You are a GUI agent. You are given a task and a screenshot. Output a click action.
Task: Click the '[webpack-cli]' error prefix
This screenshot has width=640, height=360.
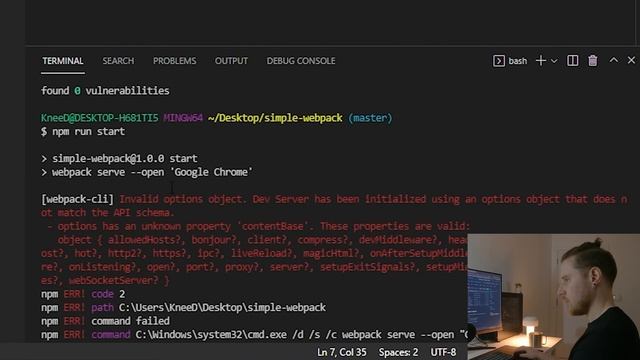tap(77, 199)
